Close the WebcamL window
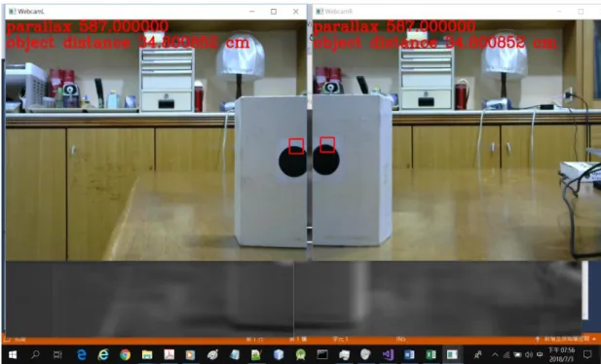This screenshot has height=364, width=601. tap(296, 12)
